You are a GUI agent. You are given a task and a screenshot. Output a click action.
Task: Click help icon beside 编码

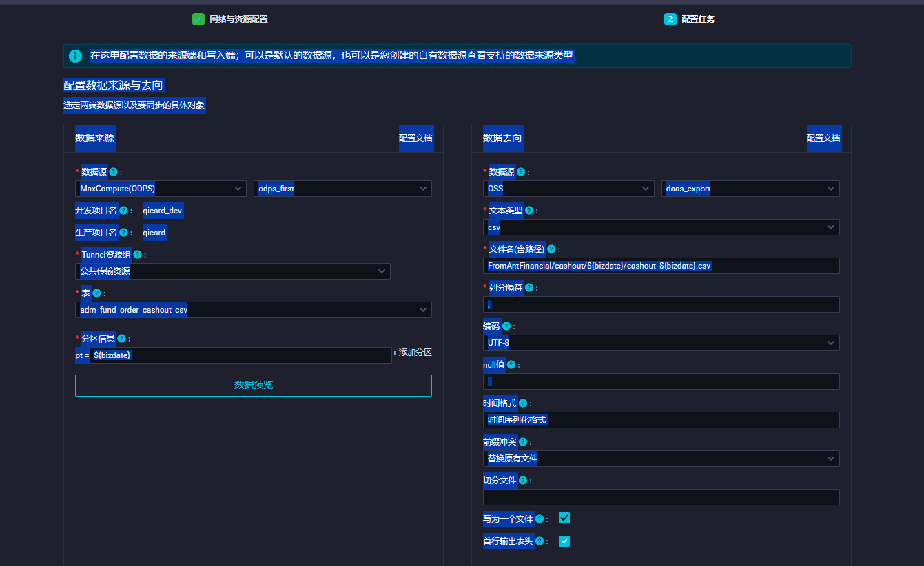506,326
